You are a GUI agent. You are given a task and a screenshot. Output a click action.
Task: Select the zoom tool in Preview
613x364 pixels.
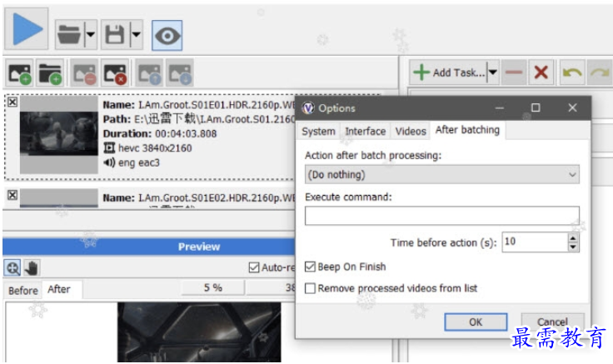click(x=12, y=268)
